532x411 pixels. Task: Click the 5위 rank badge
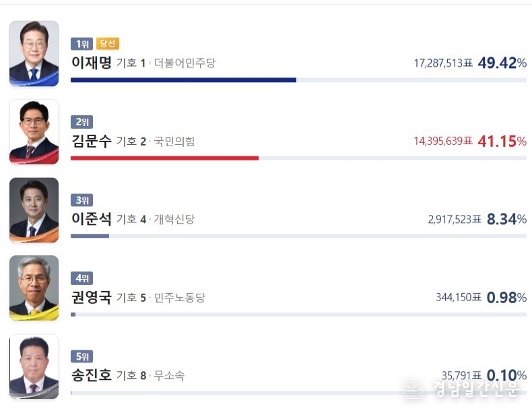[81, 356]
